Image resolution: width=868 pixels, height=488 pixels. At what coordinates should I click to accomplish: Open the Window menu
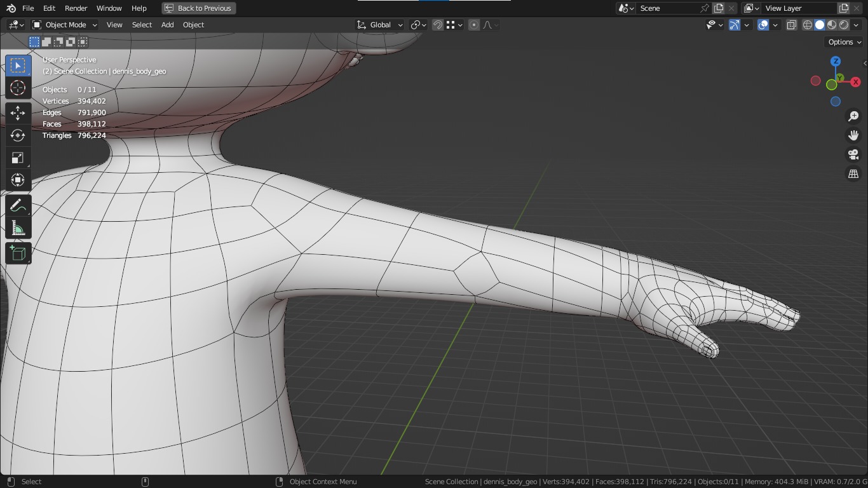109,8
